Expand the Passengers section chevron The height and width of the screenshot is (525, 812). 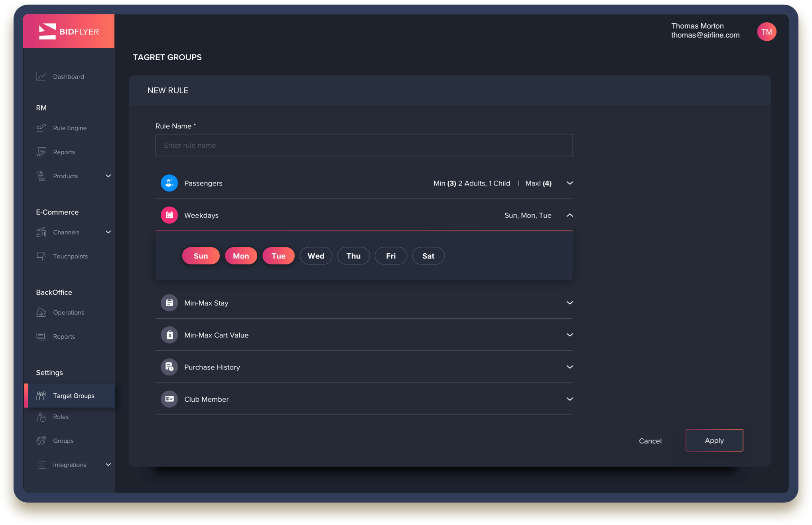(570, 183)
